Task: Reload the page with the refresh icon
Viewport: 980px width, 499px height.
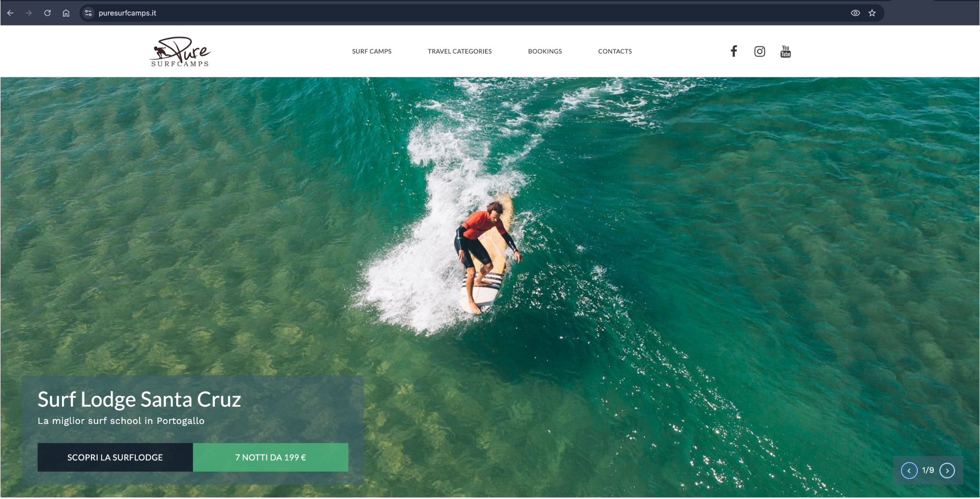Action: (47, 13)
